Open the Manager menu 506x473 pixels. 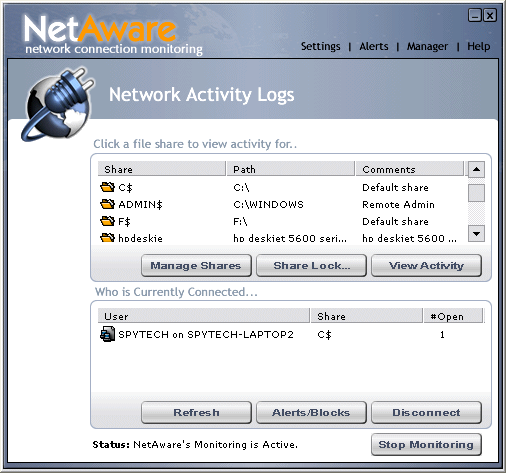(x=427, y=46)
